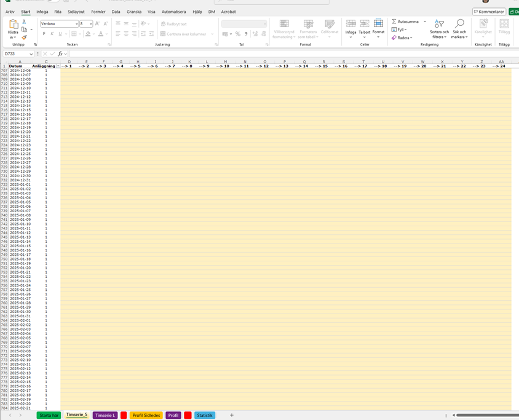Image resolution: width=519 pixels, height=420 pixels.
Task: Click the Kommentarer button
Action: (489, 12)
